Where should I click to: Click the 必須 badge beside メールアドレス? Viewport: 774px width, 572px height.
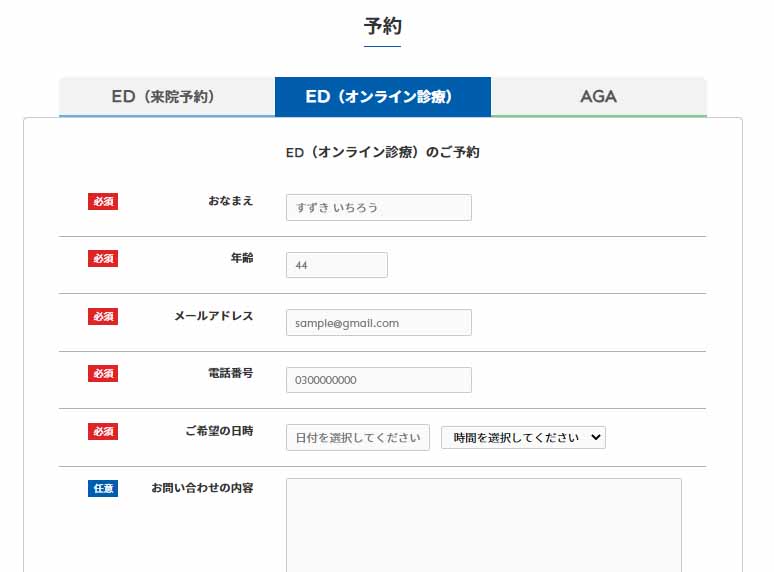(x=103, y=316)
